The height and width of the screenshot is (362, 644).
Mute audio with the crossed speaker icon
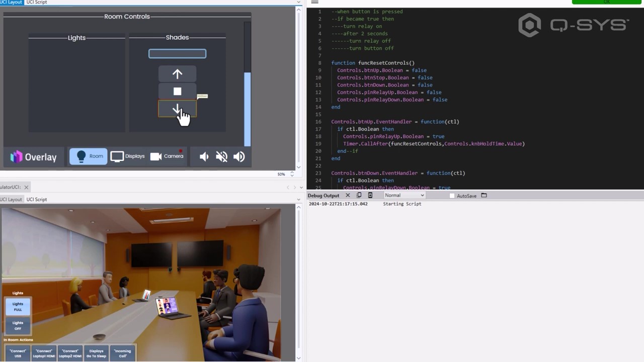point(221,156)
